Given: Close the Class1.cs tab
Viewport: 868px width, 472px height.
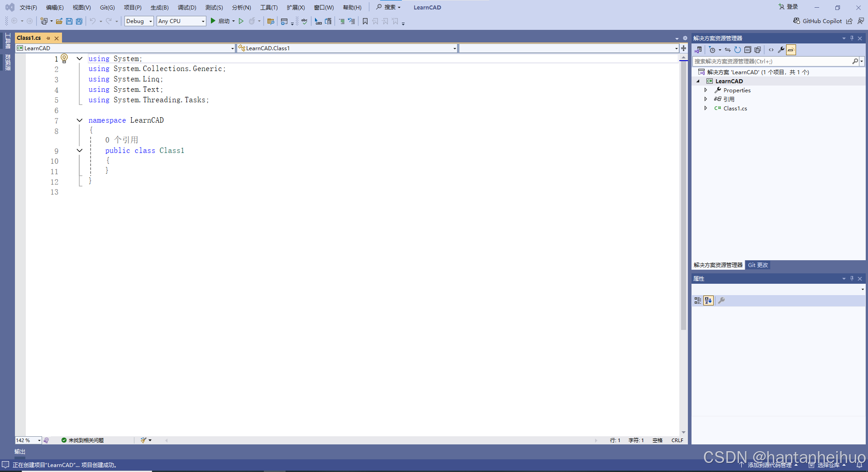Looking at the screenshot, I should point(57,38).
